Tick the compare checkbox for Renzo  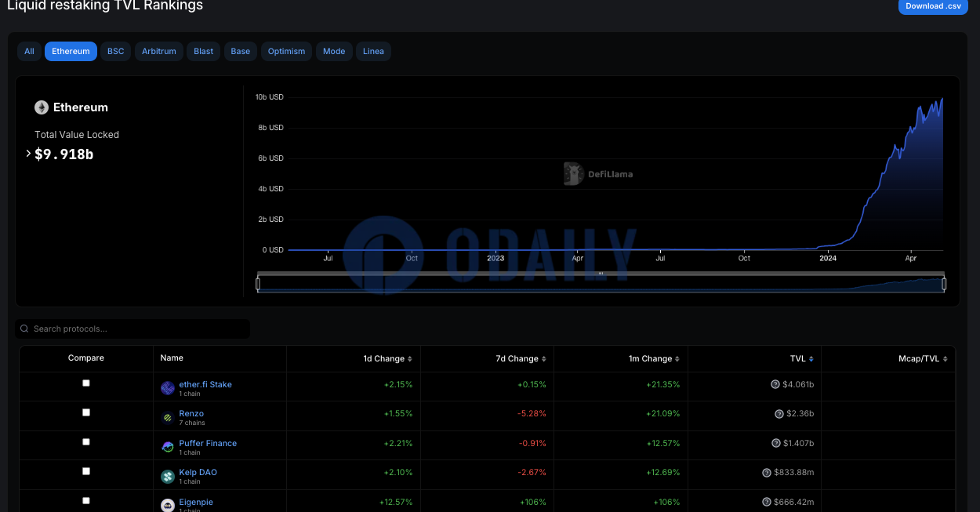pos(86,412)
